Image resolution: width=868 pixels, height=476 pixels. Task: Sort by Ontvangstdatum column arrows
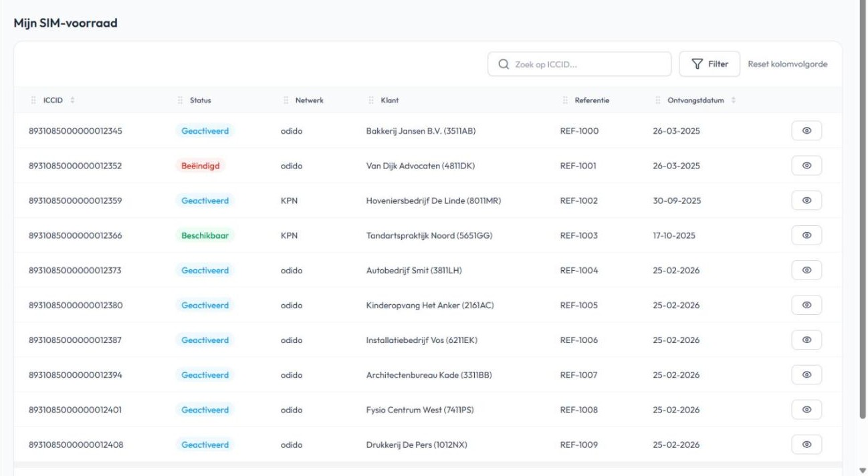tap(734, 100)
